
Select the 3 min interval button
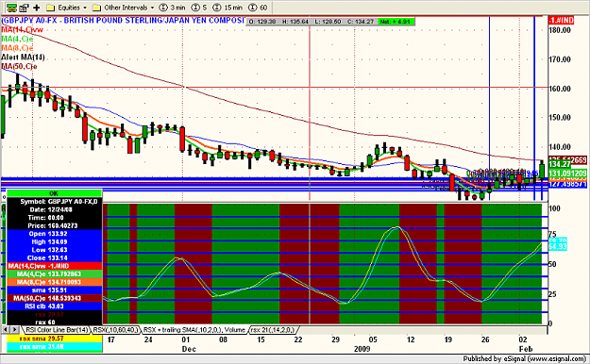(x=173, y=8)
